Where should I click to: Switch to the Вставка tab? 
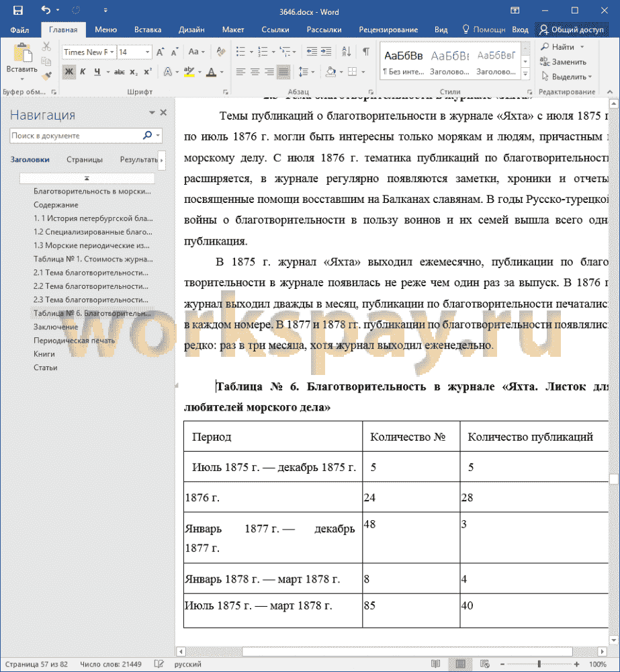coord(148,30)
